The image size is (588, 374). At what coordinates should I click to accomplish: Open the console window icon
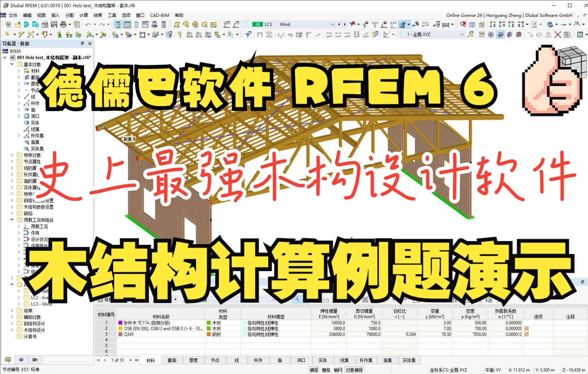coord(145,24)
